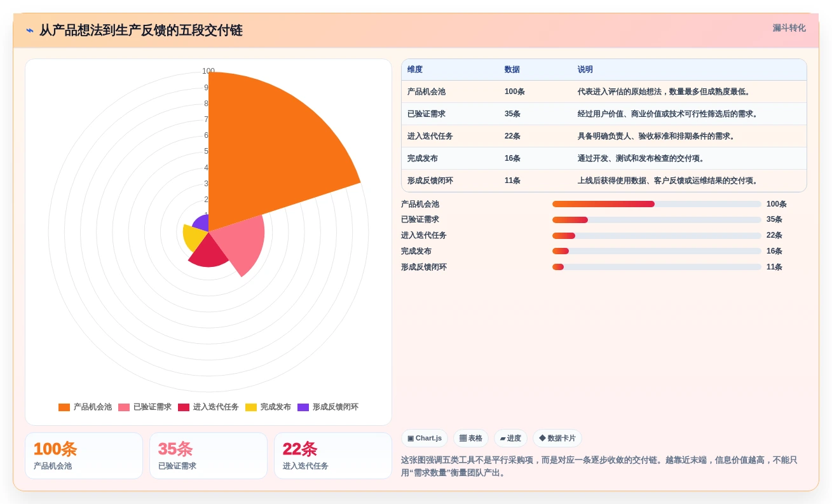Viewport: 832px width, 504px height.
Task: Click the 数据 column header
Action: [512, 69]
